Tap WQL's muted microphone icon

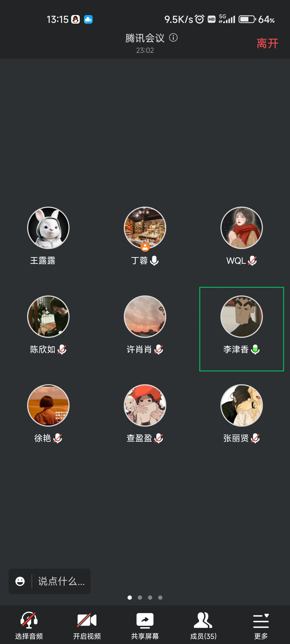point(252,261)
